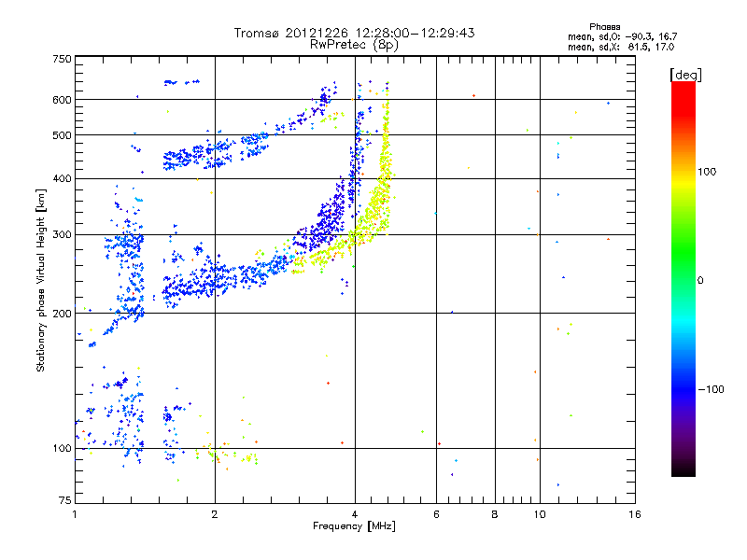This screenshot has height=560, width=747.
Task: Click the y-axis tick label "600"
Action: [x=62, y=100]
